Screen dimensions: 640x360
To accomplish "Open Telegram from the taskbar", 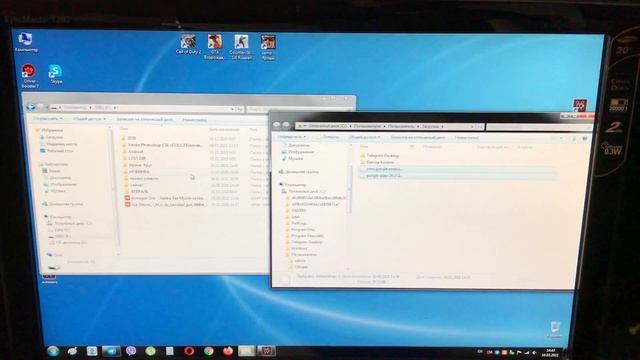I will 111,351.
